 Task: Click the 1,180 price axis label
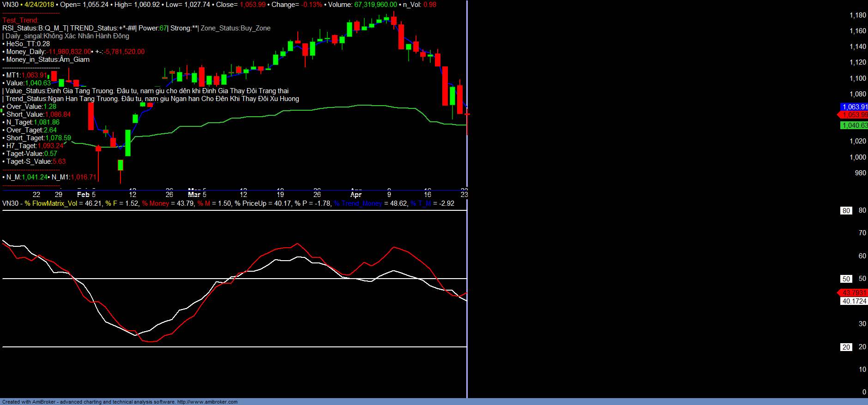(858, 15)
